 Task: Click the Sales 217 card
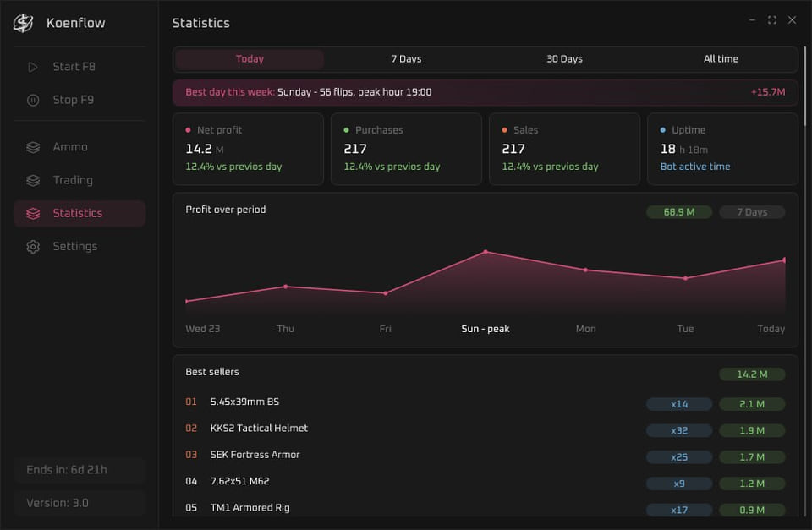coord(564,149)
